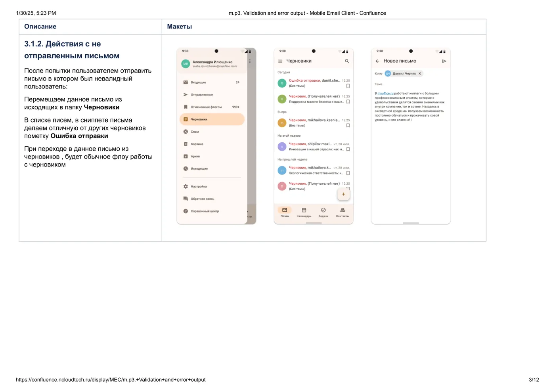Toggle flag on Экологическая ответственность draft

[x=348, y=173]
